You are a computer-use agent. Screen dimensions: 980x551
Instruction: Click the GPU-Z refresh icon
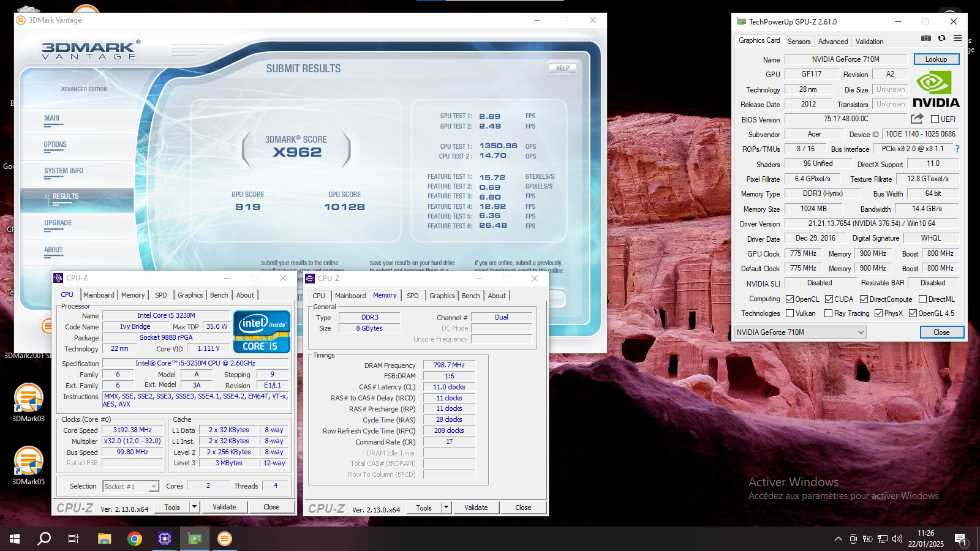pos(941,39)
